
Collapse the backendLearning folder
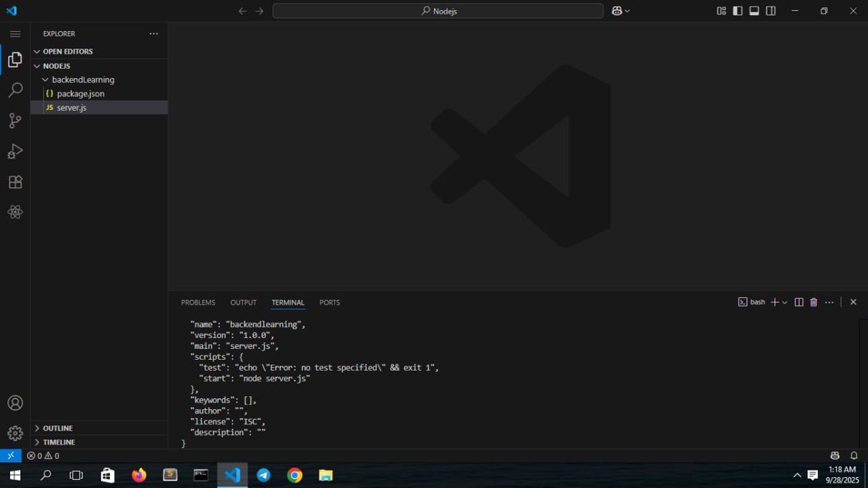click(99, 80)
